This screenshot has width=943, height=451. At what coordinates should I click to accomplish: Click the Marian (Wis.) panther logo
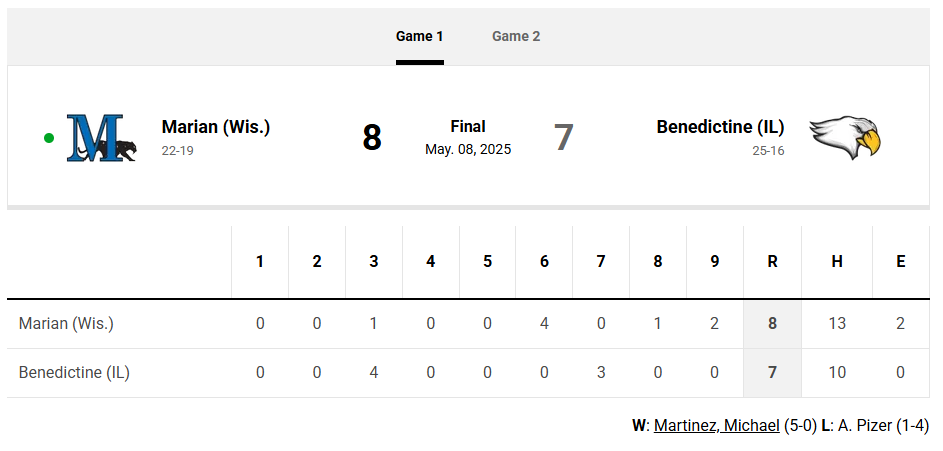click(102, 138)
